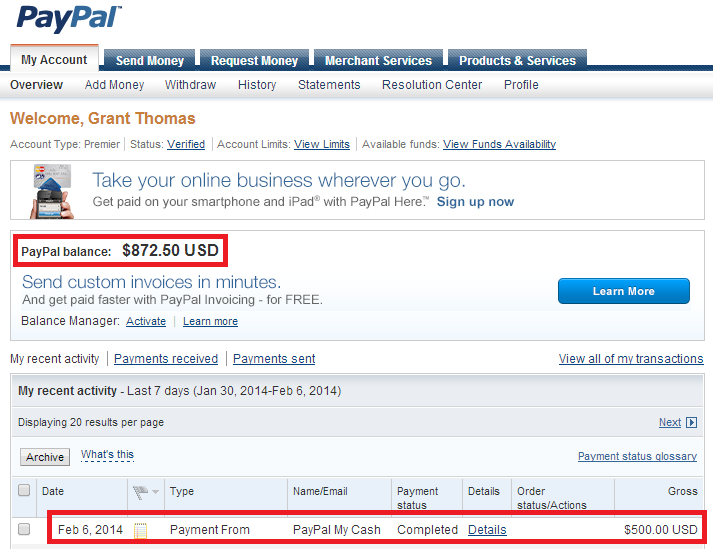The height and width of the screenshot is (549, 713).
Task: Click View all of my transactions
Action: tap(631, 359)
